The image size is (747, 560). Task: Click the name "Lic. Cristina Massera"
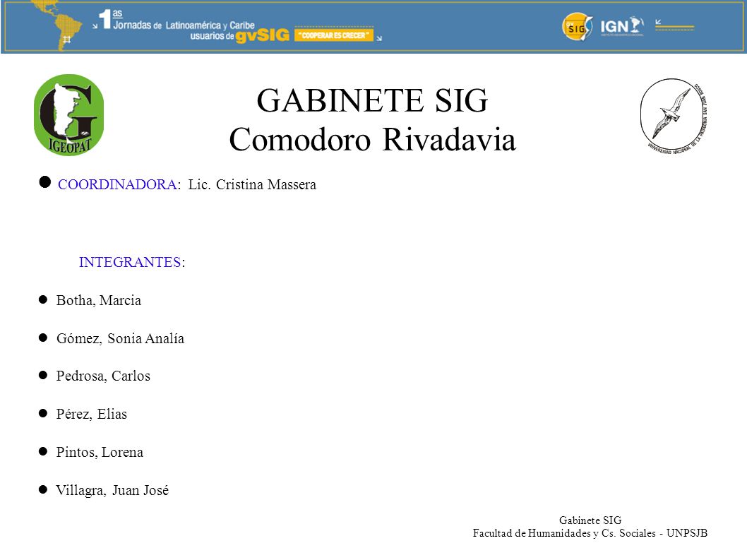point(252,184)
